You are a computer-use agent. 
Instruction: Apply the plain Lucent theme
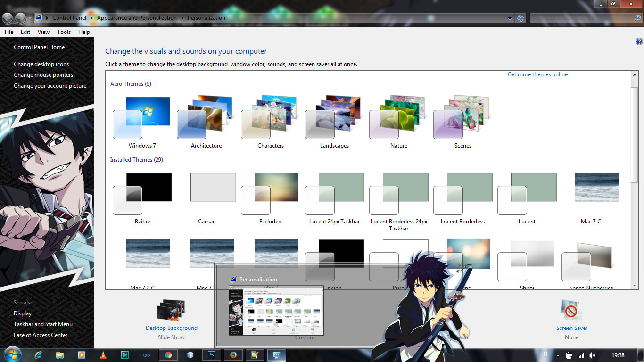pos(527,198)
